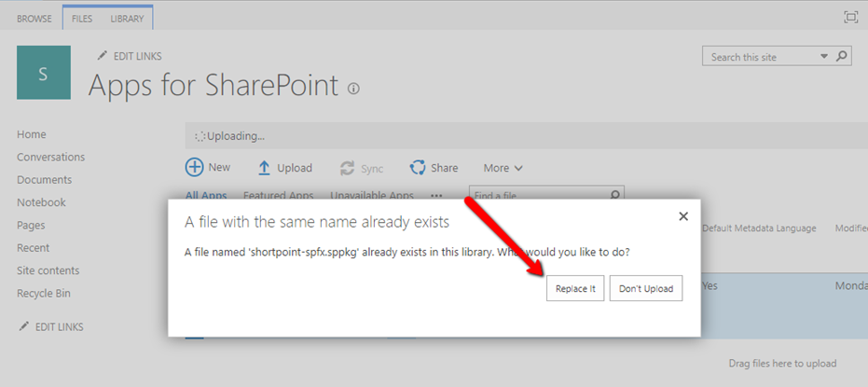
Task: Switch to the LIBRARY ribbon tab
Action: [x=127, y=19]
